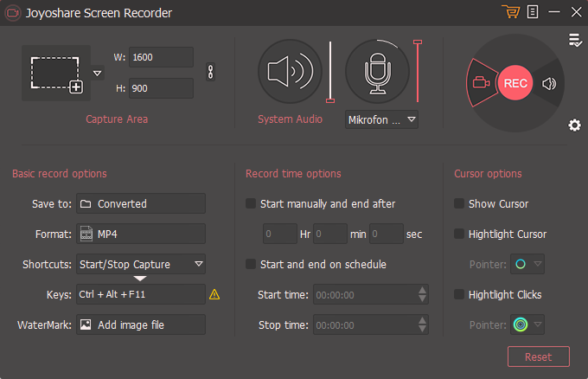Open the Hightlight Cursor pointer dropdown
Screen dimensions: 588x379
click(x=538, y=264)
